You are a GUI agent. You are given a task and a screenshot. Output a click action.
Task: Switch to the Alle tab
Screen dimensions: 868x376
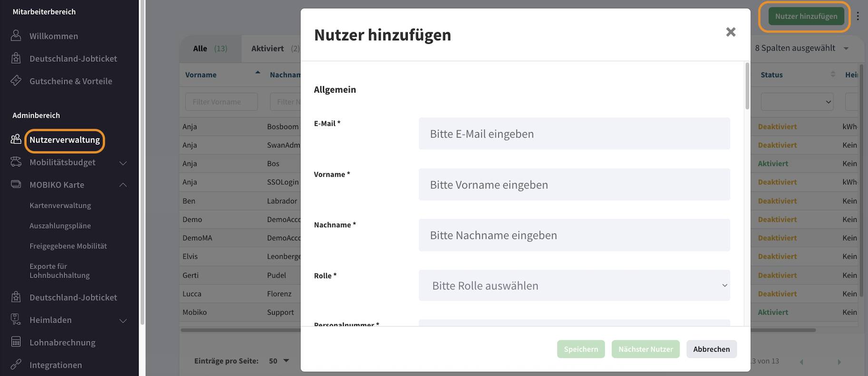click(x=210, y=48)
